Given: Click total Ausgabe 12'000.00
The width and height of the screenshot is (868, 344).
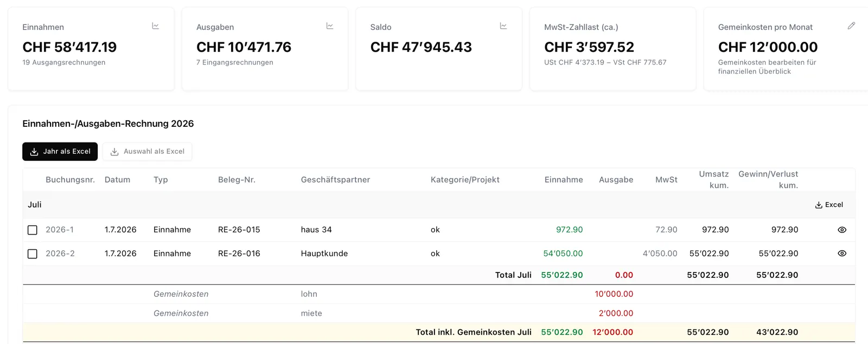Looking at the screenshot, I should point(613,332).
